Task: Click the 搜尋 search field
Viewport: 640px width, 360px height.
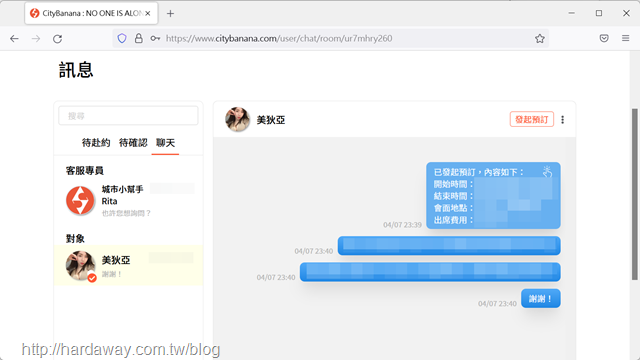Action: click(x=128, y=116)
